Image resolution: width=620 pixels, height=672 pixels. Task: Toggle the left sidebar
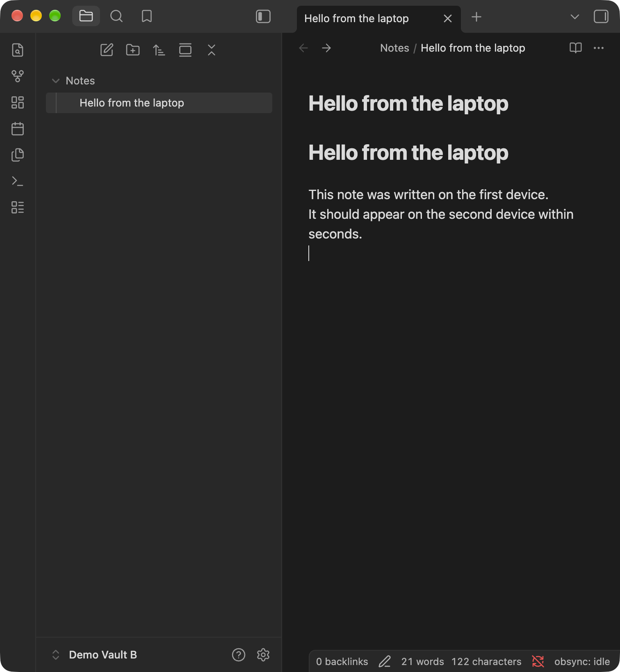(263, 16)
